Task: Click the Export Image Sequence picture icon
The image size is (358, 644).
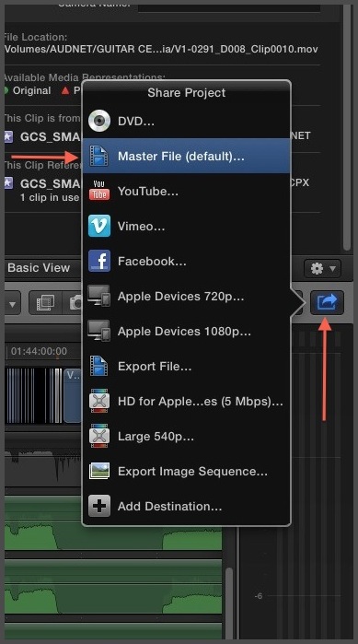Action: coord(99,471)
